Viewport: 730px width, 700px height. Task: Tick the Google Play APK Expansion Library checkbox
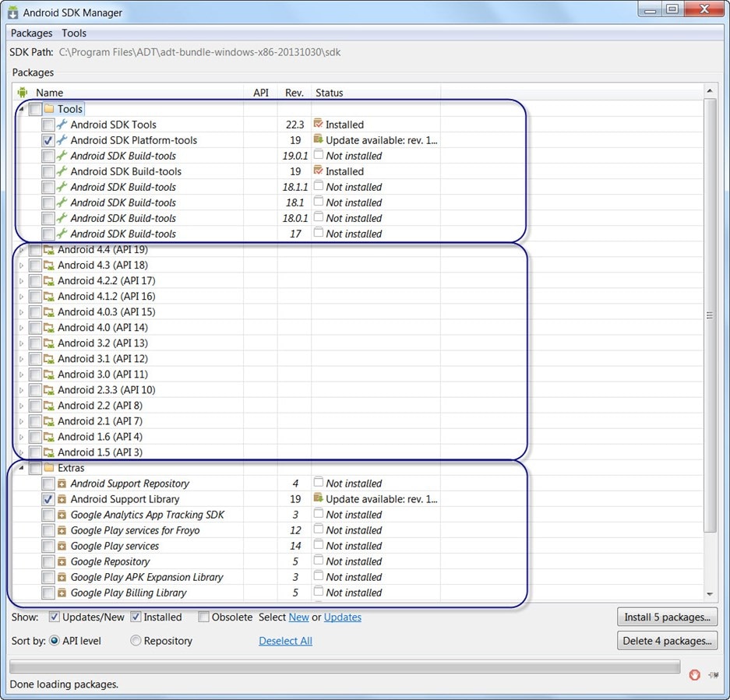pos(48,578)
